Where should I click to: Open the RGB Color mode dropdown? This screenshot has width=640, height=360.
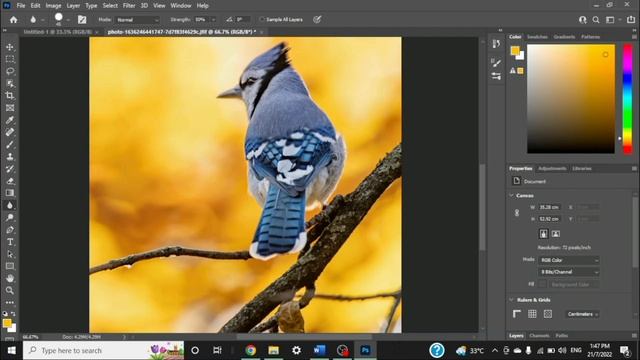point(569,260)
